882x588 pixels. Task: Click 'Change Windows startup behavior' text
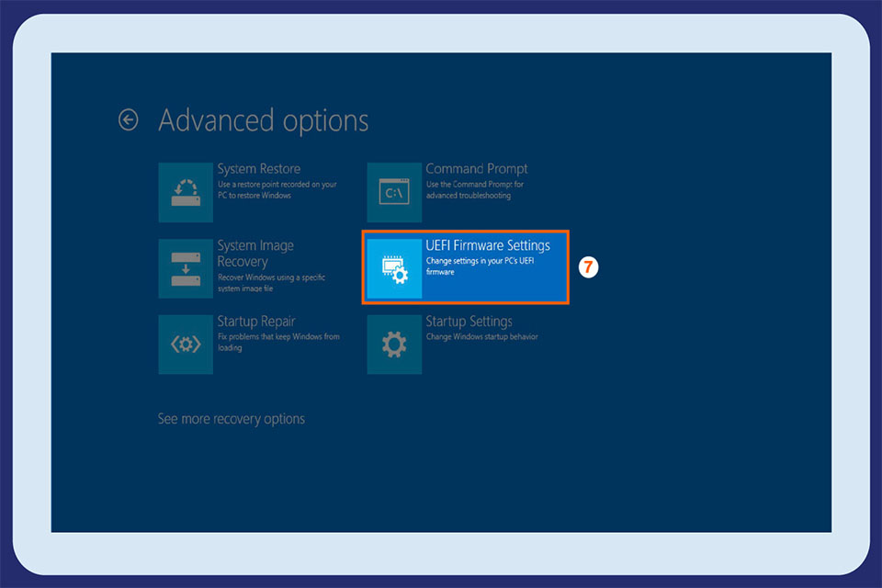tap(482, 337)
